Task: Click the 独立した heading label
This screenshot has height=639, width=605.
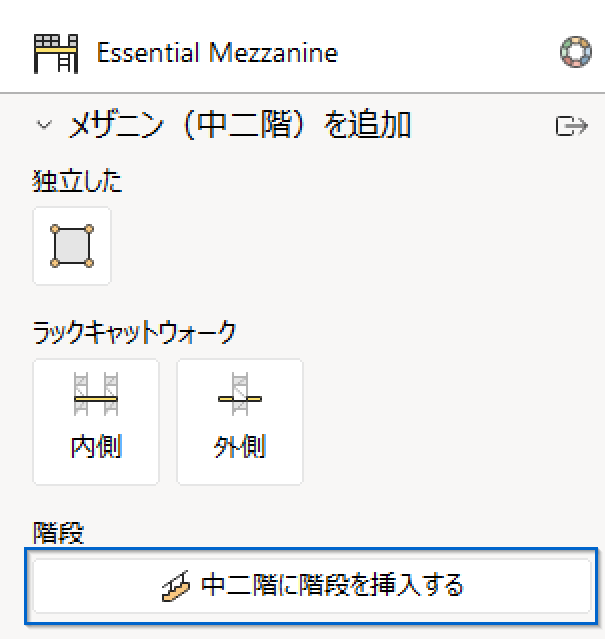Action: pos(77,181)
